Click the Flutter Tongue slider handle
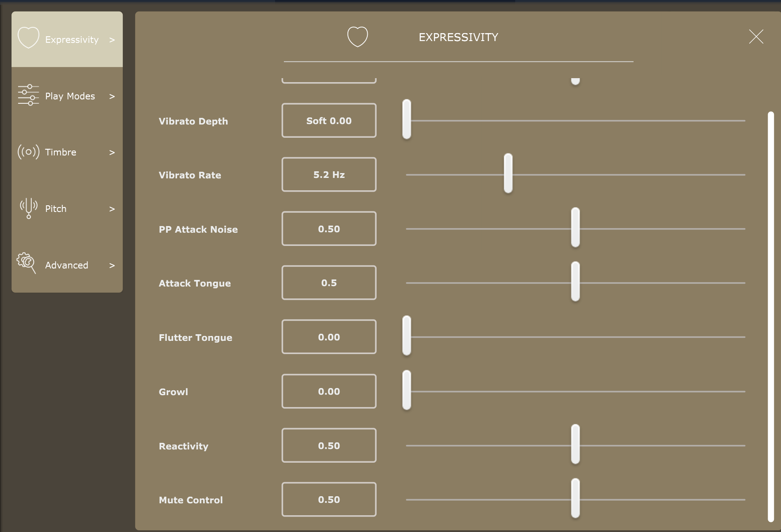The image size is (781, 532). [407, 336]
